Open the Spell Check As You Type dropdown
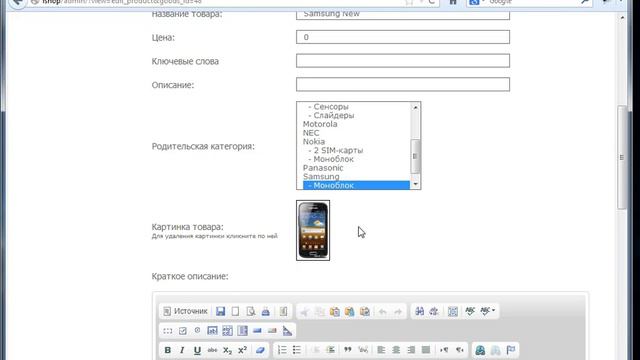640x360 pixels. click(x=487, y=311)
